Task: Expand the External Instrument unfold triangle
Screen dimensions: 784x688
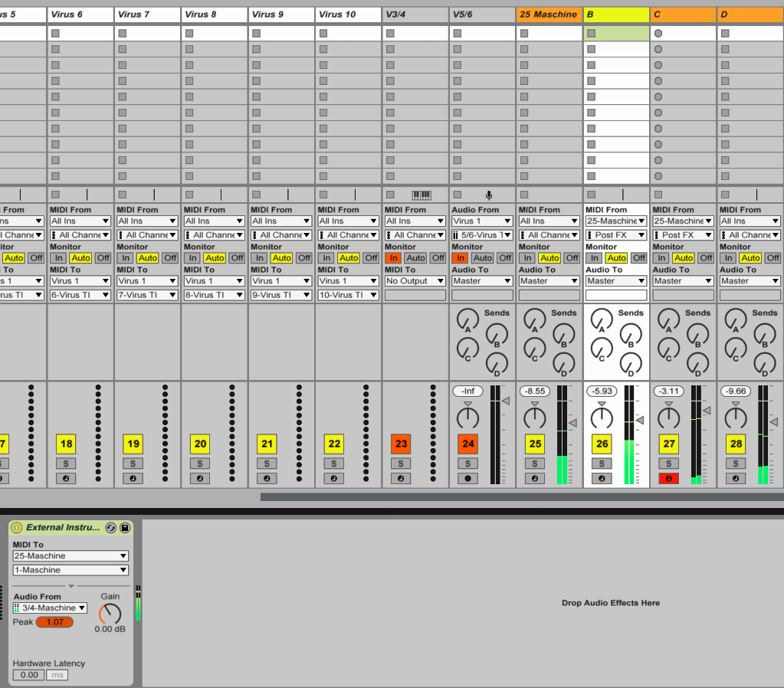Action: pyautogui.click(x=71, y=585)
